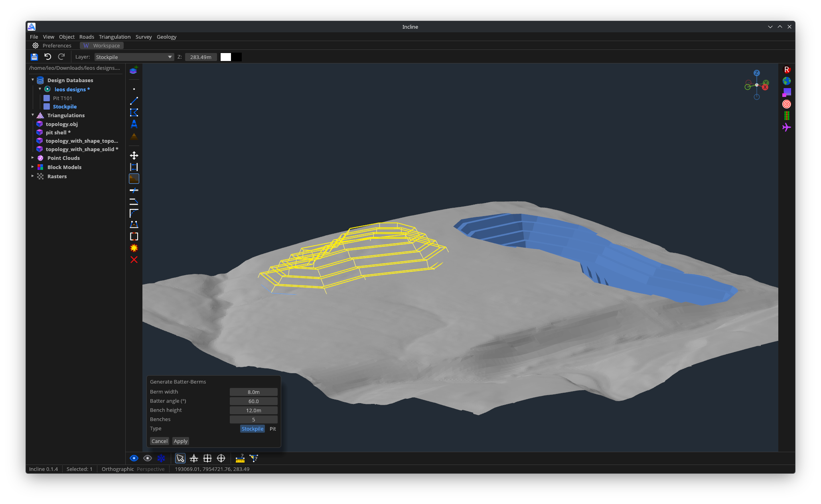Screen dimensions: 821x504
Task: Select the point drawing tool
Action: point(134,89)
